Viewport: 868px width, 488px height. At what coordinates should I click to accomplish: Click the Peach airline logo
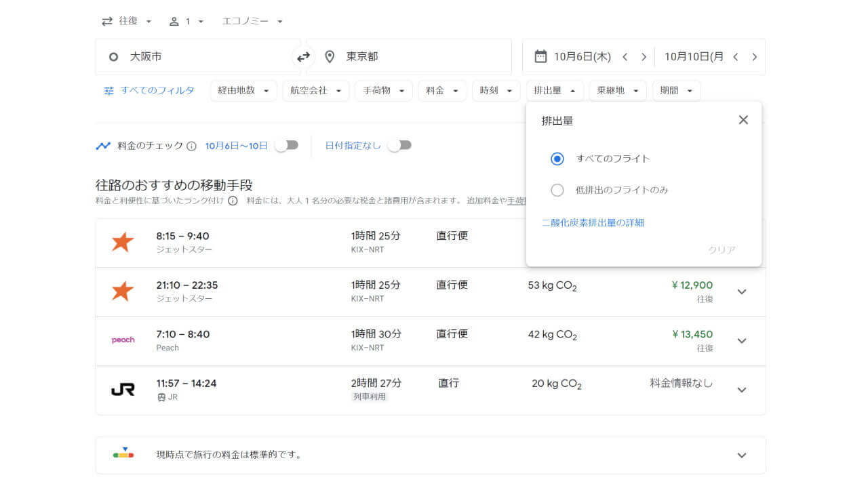pyautogui.click(x=123, y=340)
